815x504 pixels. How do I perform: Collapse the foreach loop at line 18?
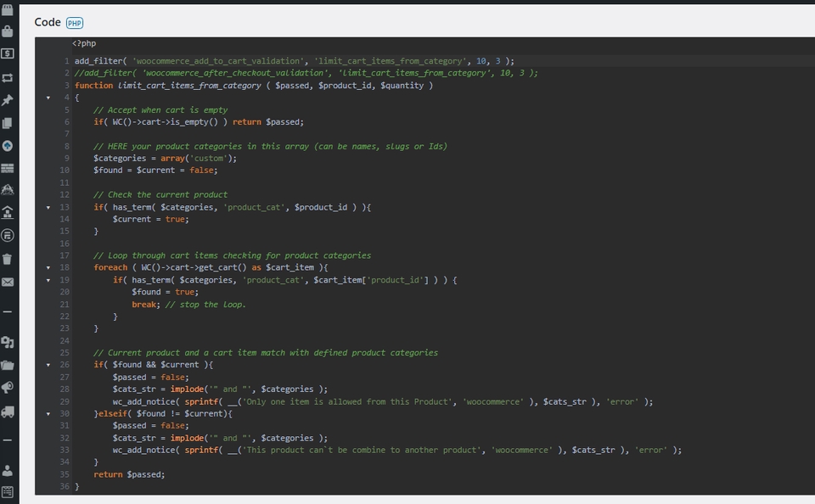click(x=48, y=267)
